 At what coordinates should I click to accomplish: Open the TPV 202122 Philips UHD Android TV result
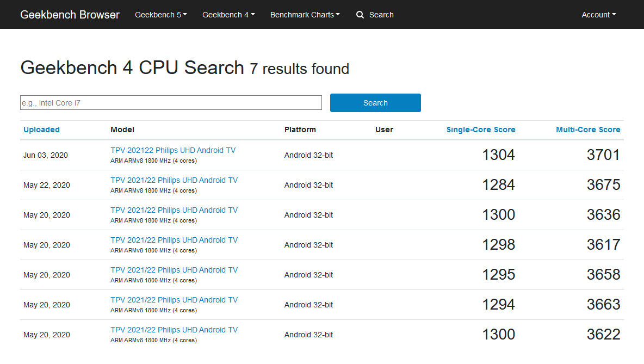[173, 150]
